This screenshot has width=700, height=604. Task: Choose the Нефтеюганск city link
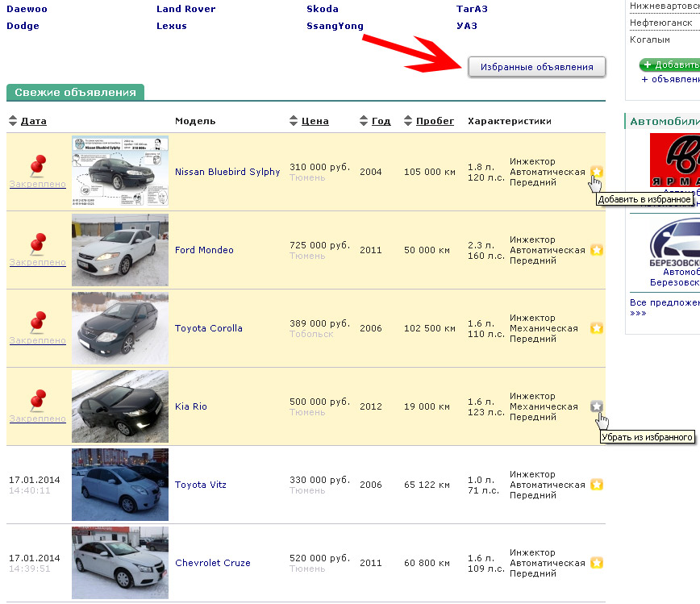661,23
